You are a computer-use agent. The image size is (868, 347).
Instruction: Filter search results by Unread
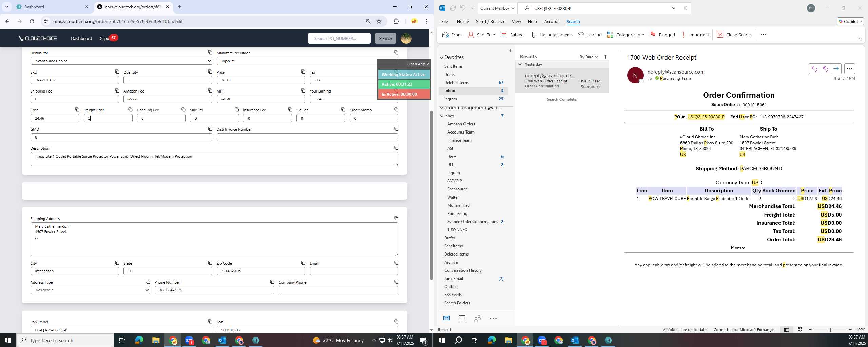[590, 35]
